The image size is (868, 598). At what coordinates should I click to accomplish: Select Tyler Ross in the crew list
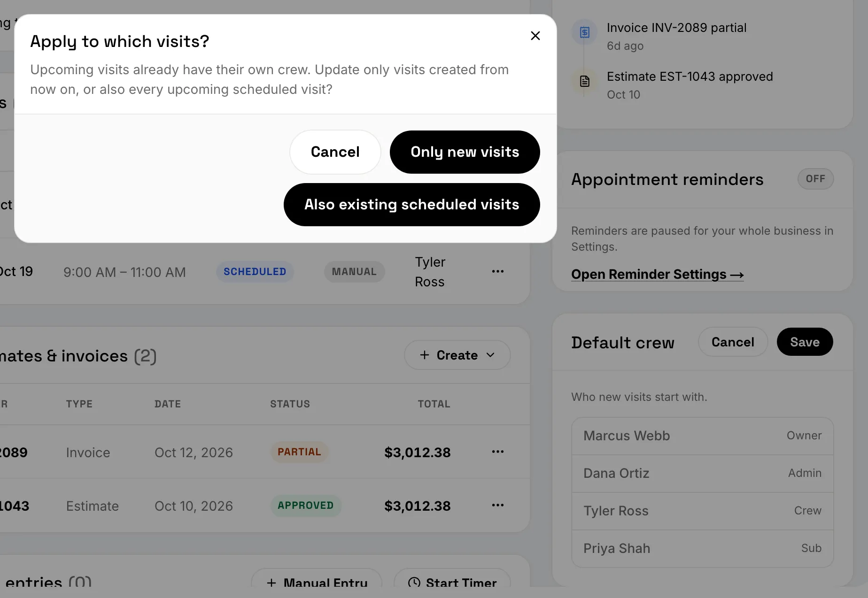[x=702, y=511]
